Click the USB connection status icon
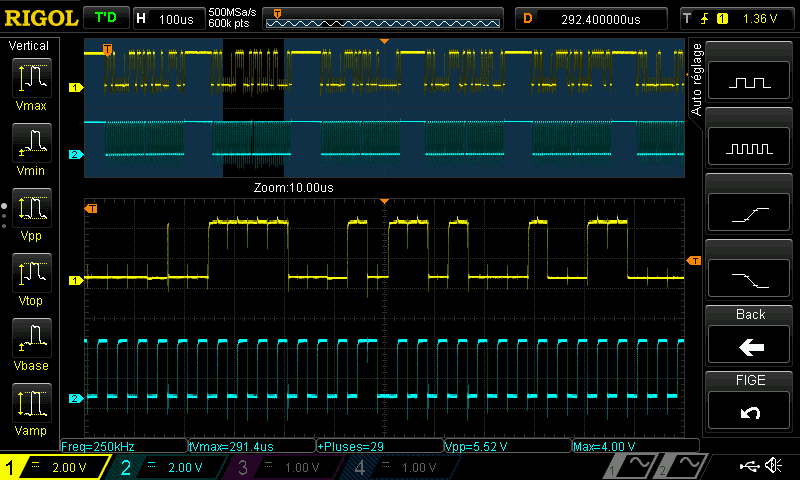 749,465
